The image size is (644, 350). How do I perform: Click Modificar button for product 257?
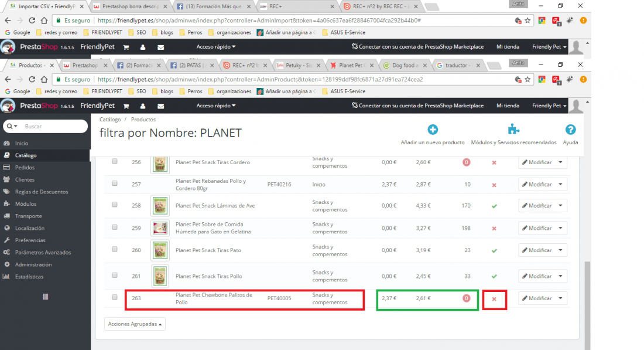pos(537,184)
